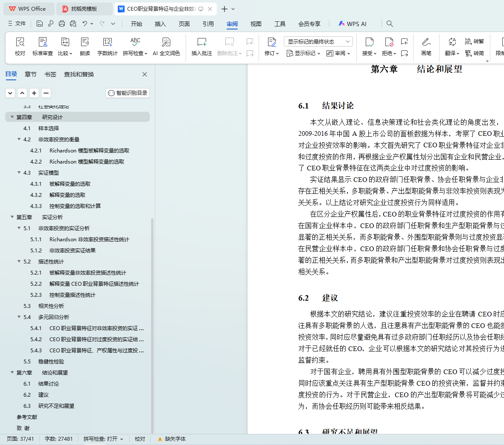Click the outline panel vertical scrollbar
Image resolution: width=504 pixels, height=445 pixels.
click(x=152, y=325)
